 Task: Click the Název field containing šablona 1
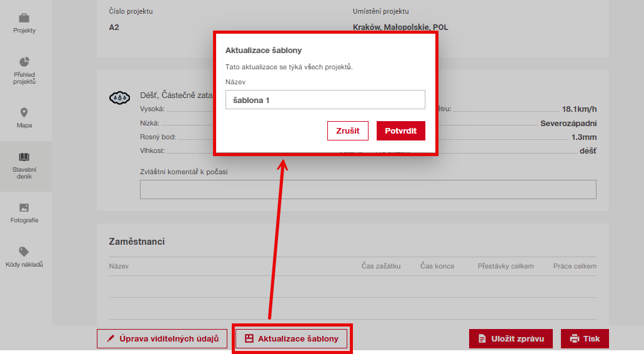pyautogui.click(x=325, y=100)
